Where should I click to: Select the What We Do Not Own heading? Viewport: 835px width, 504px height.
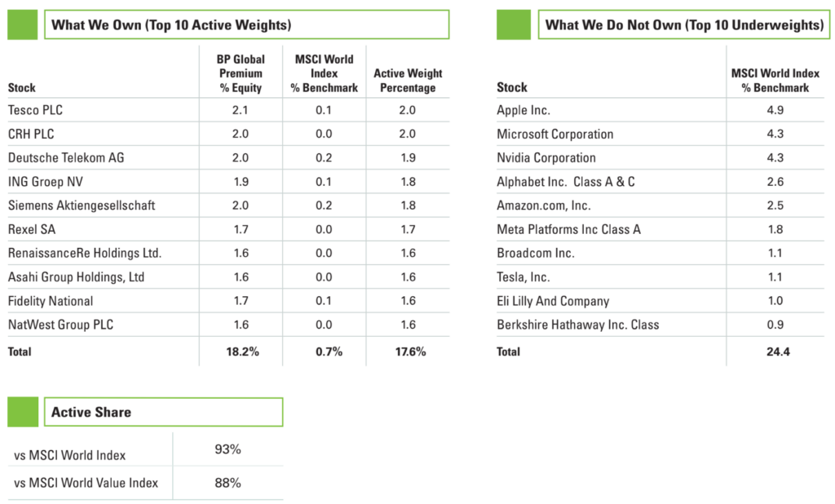[684, 25]
